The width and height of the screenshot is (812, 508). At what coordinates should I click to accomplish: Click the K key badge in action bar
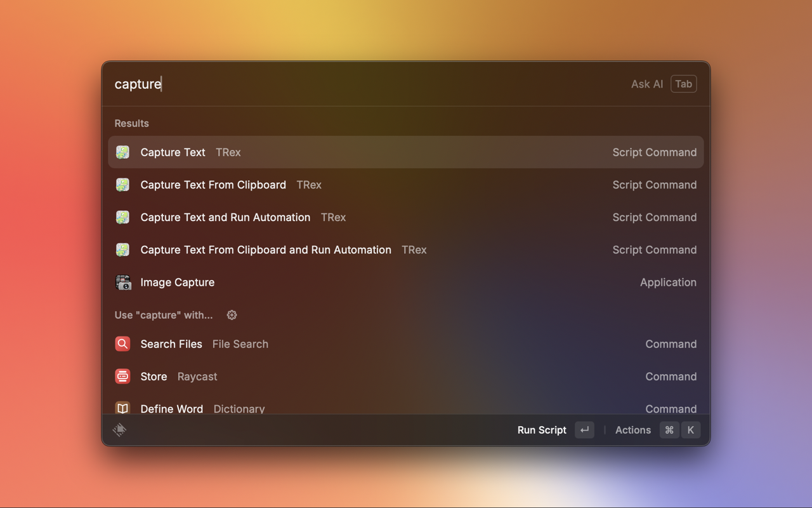pyautogui.click(x=691, y=430)
